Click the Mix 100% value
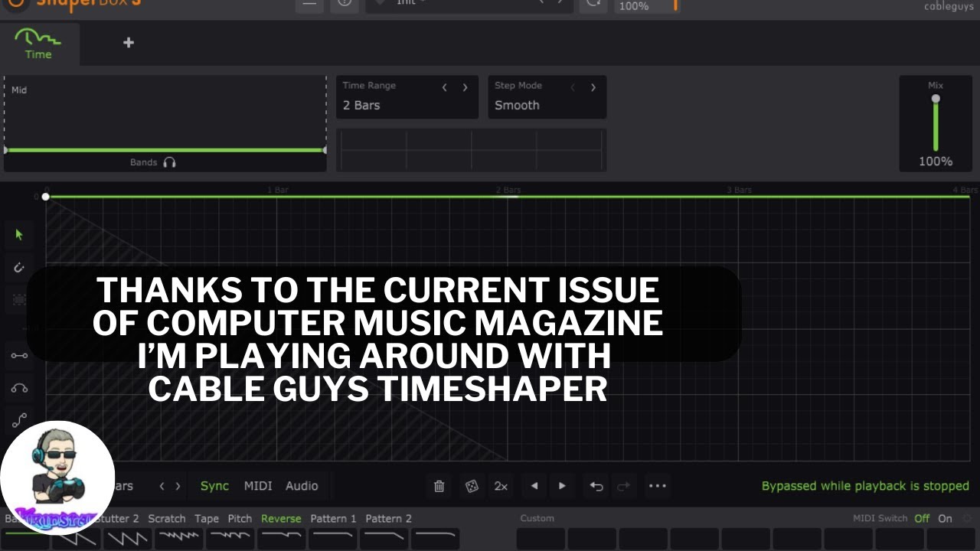This screenshot has width=980, height=551. click(x=936, y=161)
